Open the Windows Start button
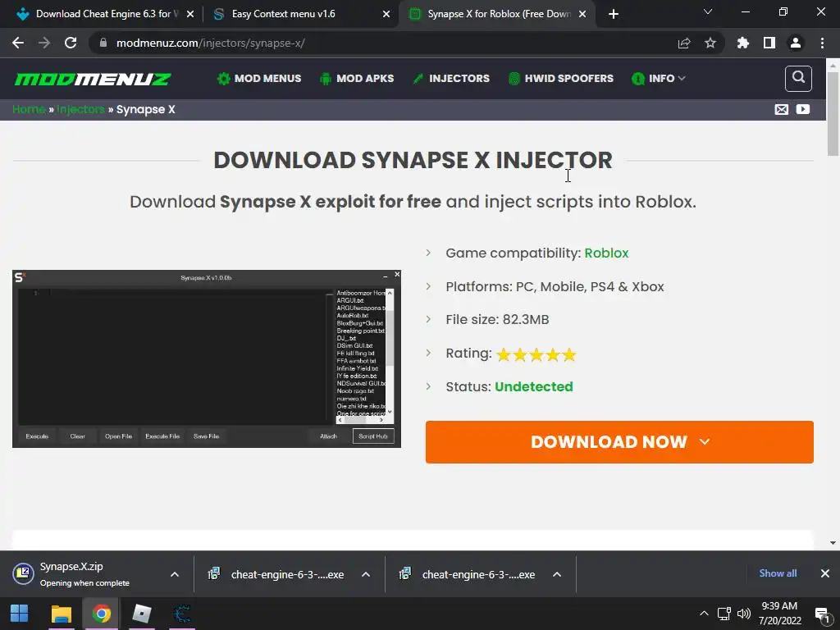The image size is (840, 630). pyautogui.click(x=20, y=614)
